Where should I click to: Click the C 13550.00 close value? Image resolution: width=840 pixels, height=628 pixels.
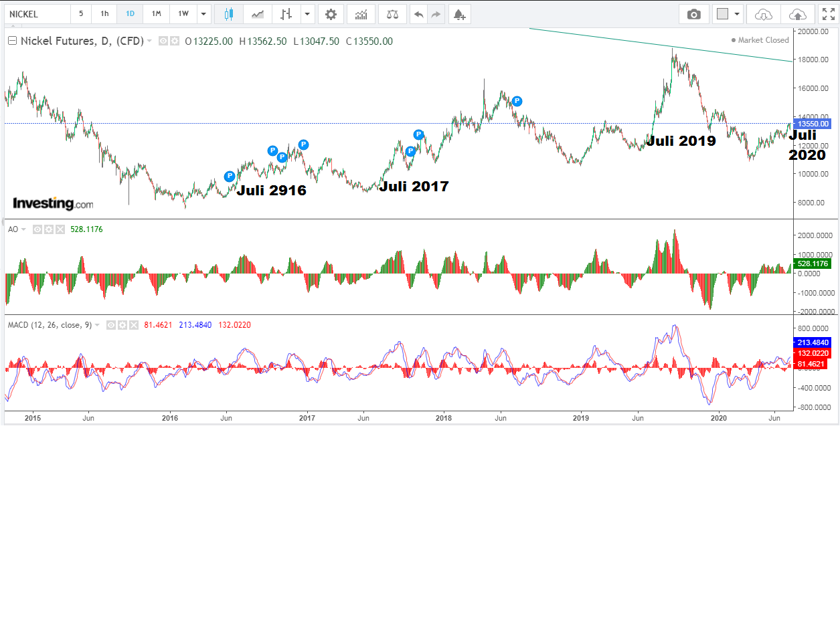coord(369,41)
